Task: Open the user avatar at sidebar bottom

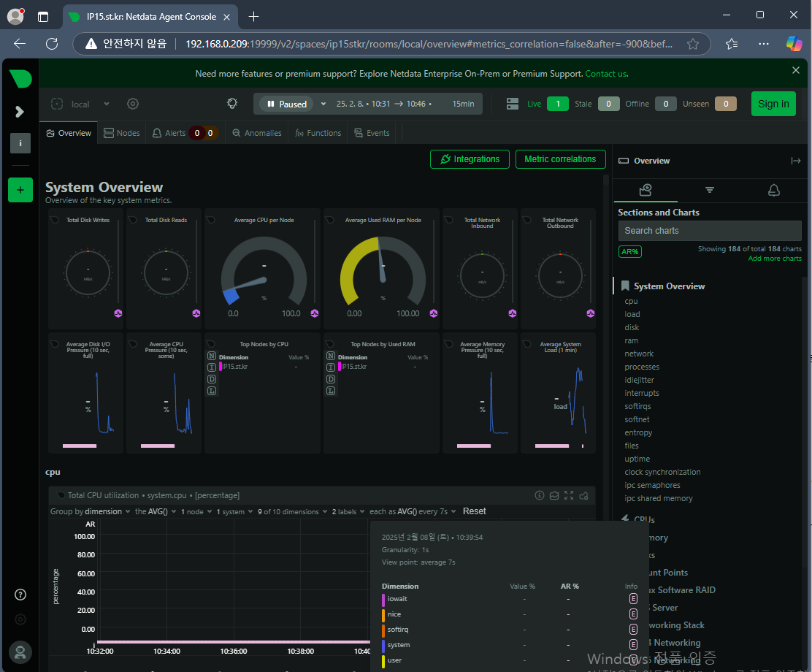Action: [x=20, y=652]
